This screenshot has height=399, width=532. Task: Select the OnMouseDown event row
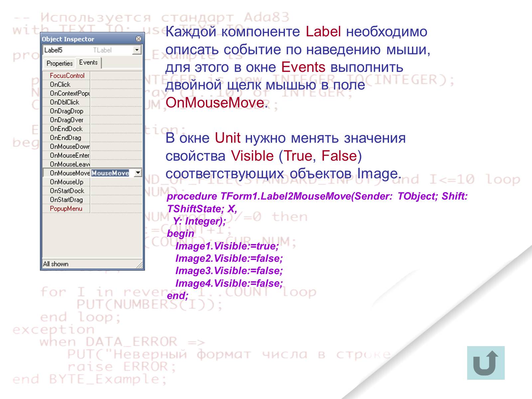click(x=92, y=146)
